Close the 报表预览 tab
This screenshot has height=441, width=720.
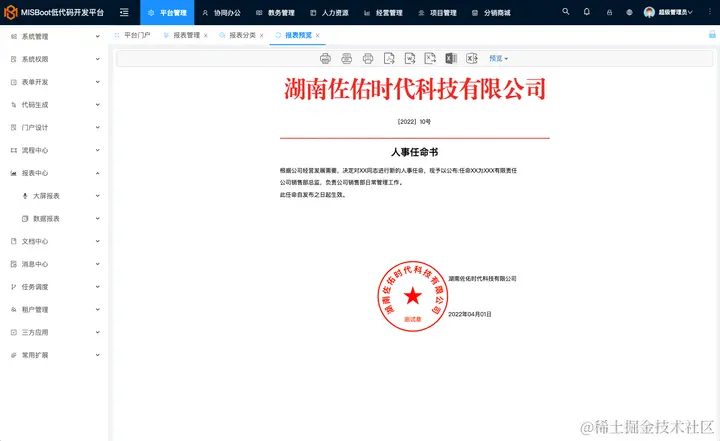317,35
